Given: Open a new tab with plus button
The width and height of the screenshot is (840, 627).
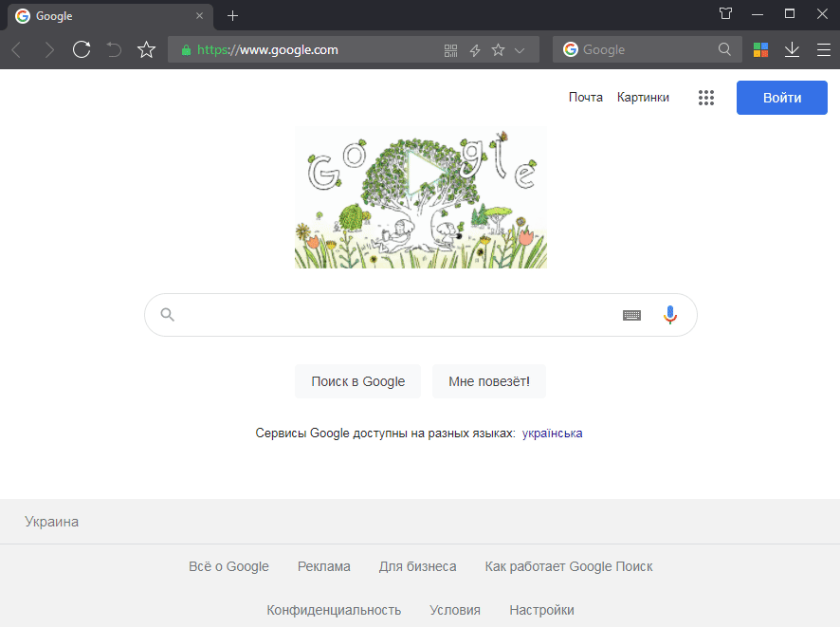Looking at the screenshot, I should click(232, 16).
